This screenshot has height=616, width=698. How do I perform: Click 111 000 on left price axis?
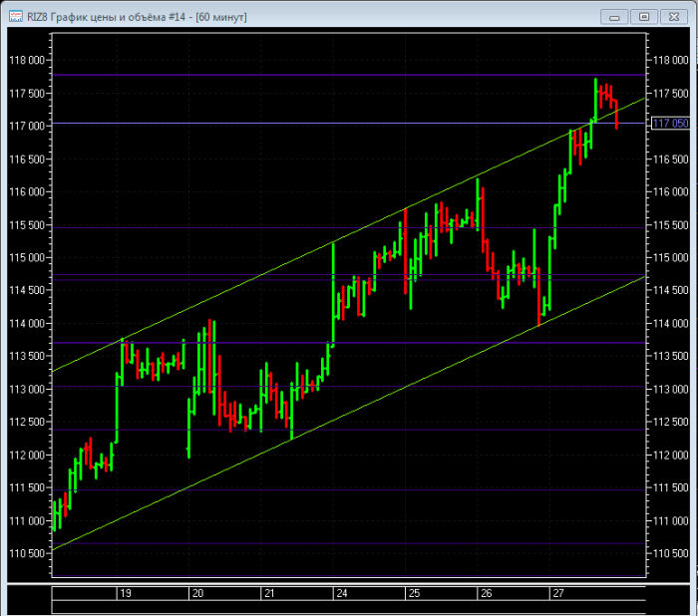point(27,520)
